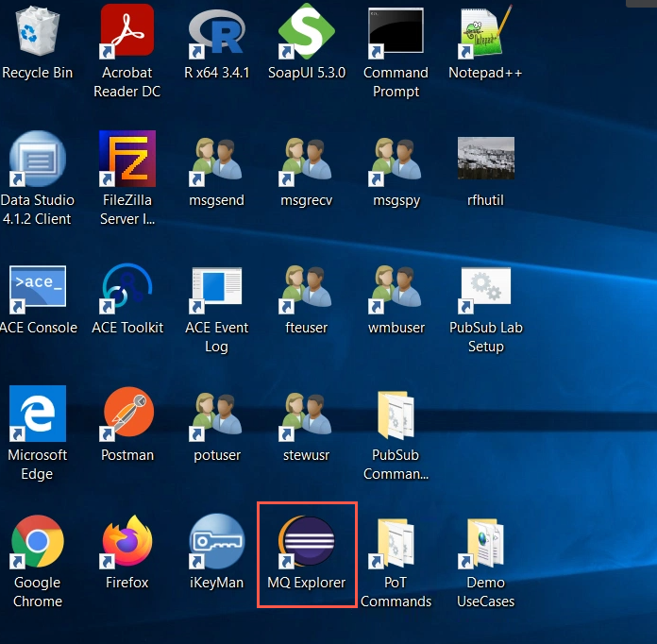Image resolution: width=657 pixels, height=644 pixels.
Task: Click the PoT Commands folder icon
Action: [x=394, y=543]
